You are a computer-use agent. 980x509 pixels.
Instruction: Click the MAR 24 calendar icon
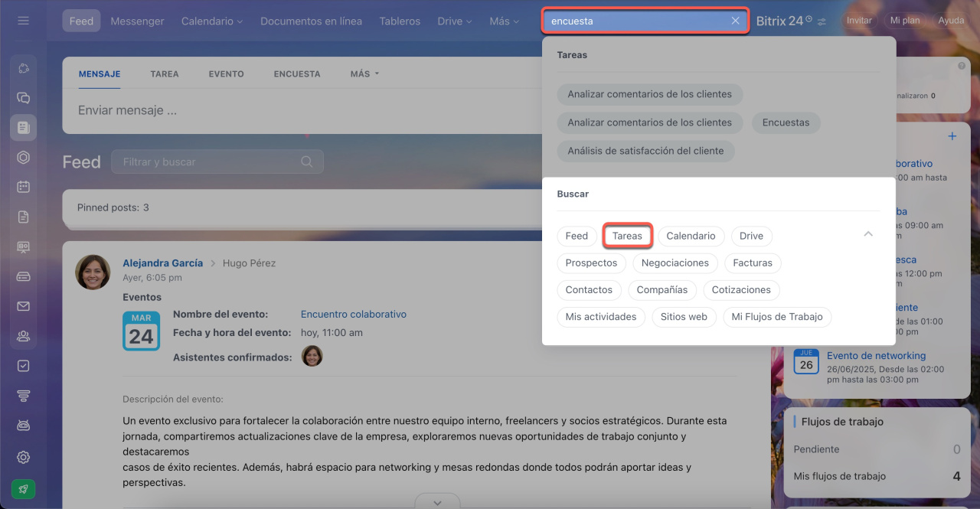(x=141, y=331)
